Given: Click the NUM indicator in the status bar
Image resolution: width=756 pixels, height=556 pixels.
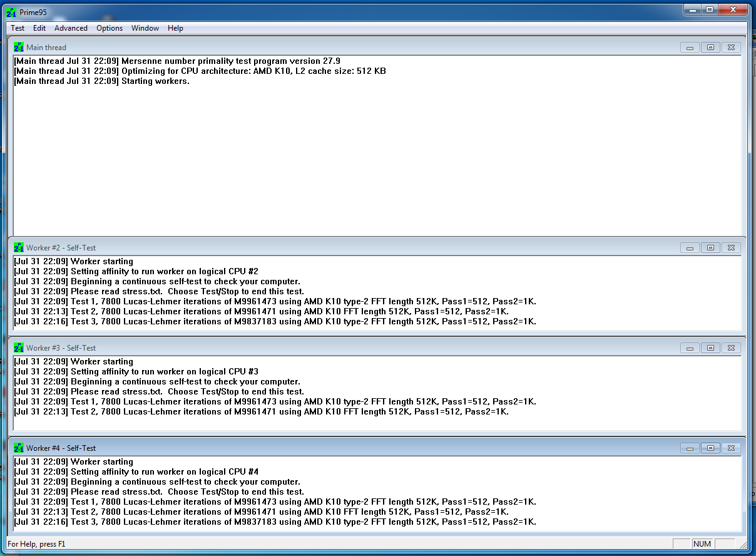Looking at the screenshot, I should pos(702,544).
